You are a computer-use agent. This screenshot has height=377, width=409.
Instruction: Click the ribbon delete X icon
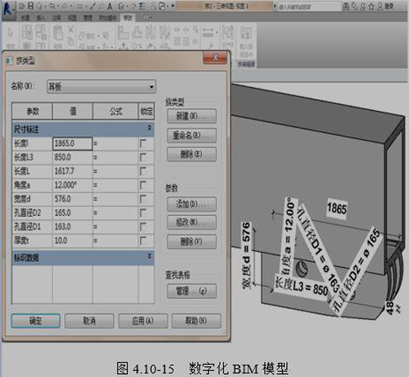71,30
